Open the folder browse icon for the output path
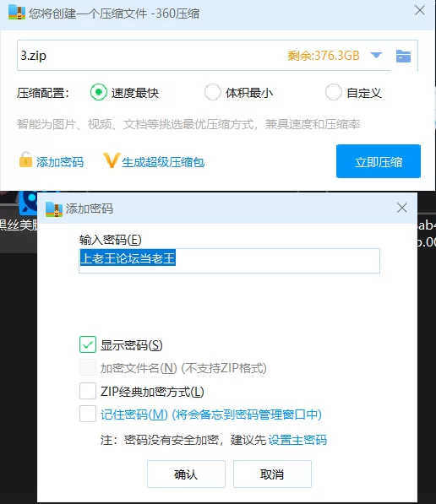The height and width of the screenshot is (504, 436). pos(403,56)
